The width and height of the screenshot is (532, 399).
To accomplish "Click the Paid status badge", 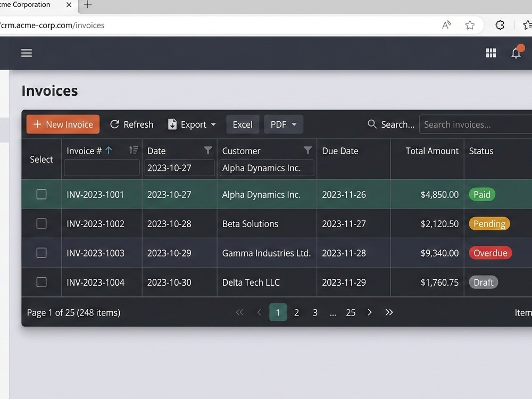I will (x=482, y=194).
